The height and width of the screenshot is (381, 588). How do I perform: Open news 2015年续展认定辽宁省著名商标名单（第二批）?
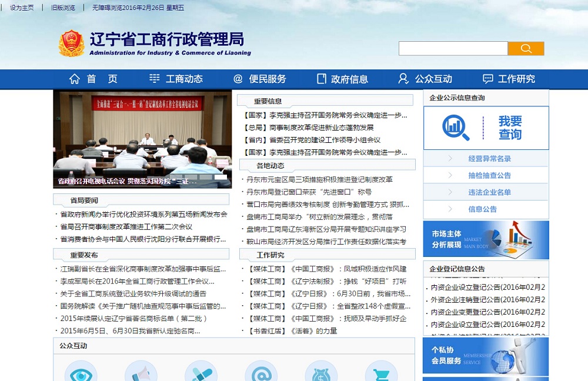pyautogui.click(x=133, y=318)
